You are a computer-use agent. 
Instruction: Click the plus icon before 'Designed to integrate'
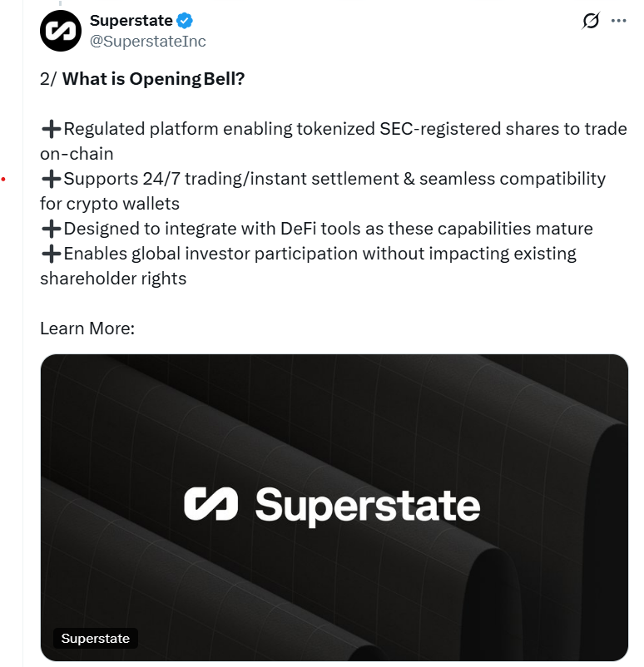50,228
